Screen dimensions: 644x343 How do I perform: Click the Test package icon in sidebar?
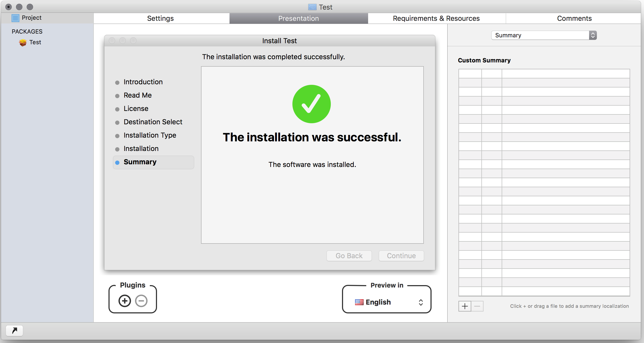coord(23,42)
